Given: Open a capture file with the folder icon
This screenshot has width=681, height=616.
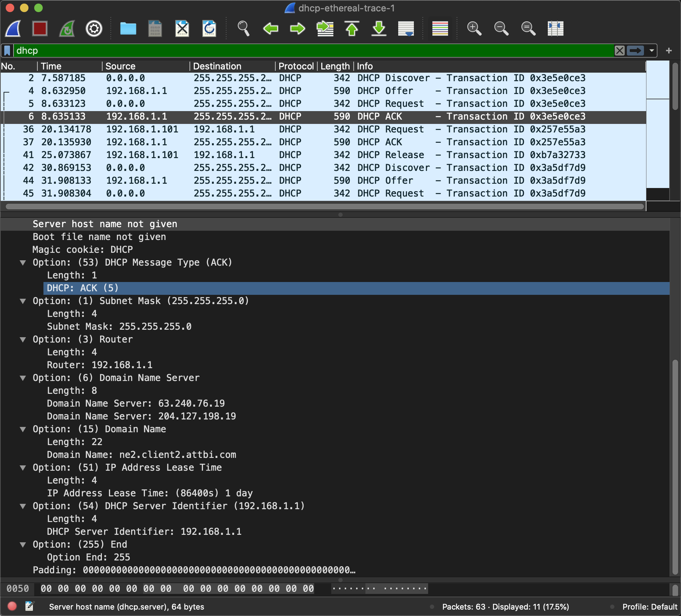Looking at the screenshot, I should (128, 28).
